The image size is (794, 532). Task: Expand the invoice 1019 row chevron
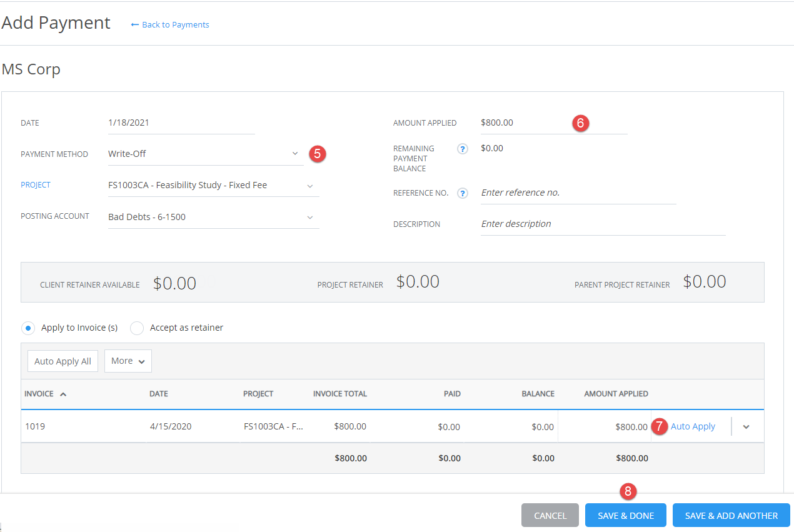click(x=746, y=426)
